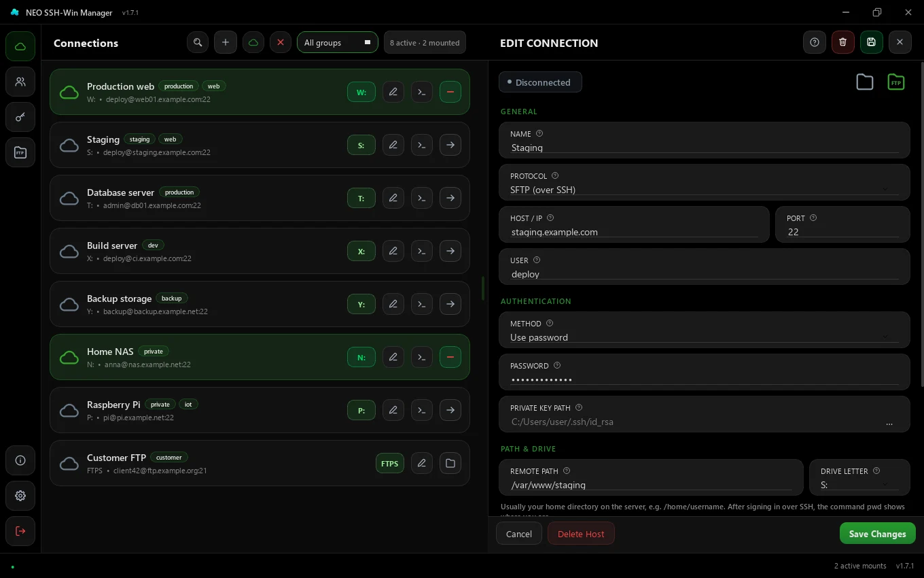Click 2 active mounts in status bar
The image size is (924, 578).
pyautogui.click(x=860, y=566)
